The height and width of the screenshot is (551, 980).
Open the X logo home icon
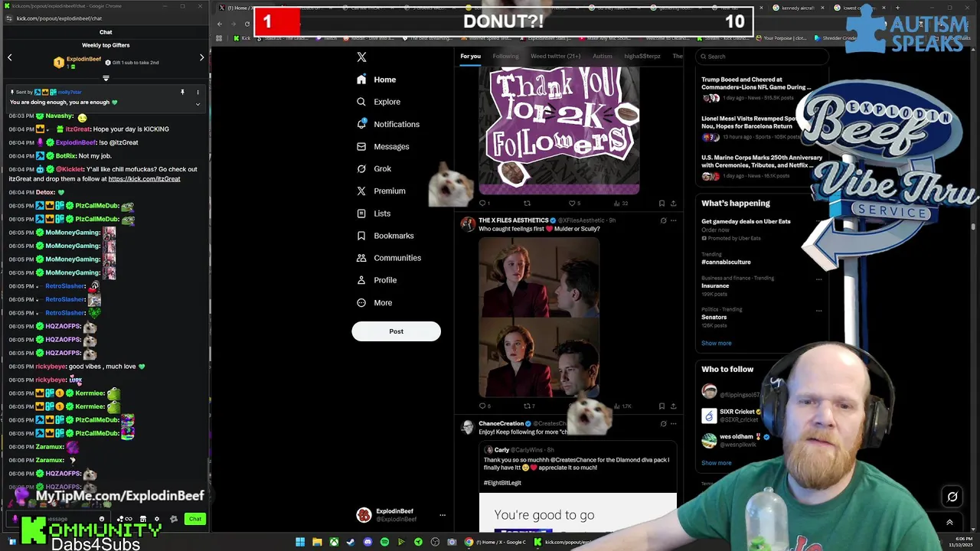click(x=361, y=57)
